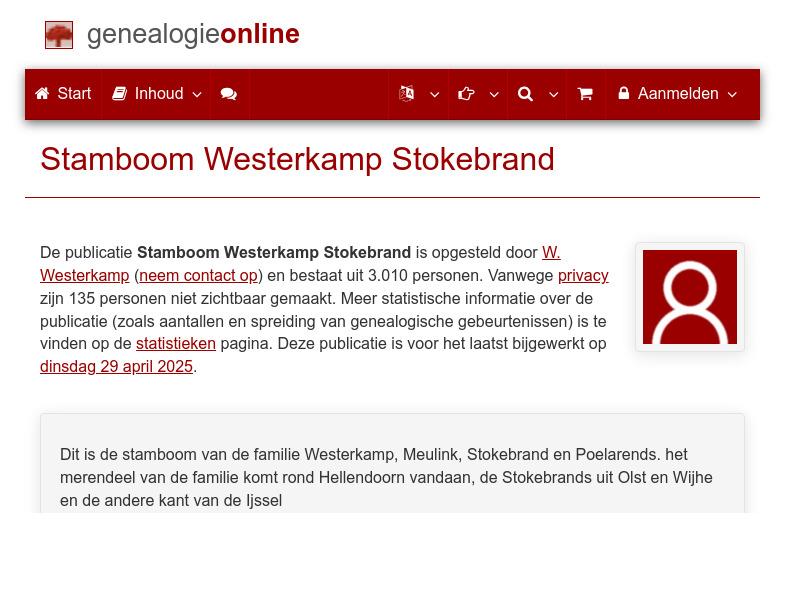Viewport: 800px width, 600px height.
Task: Expand the Aanmelden dropdown chevron
Action: pyautogui.click(x=732, y=95)
